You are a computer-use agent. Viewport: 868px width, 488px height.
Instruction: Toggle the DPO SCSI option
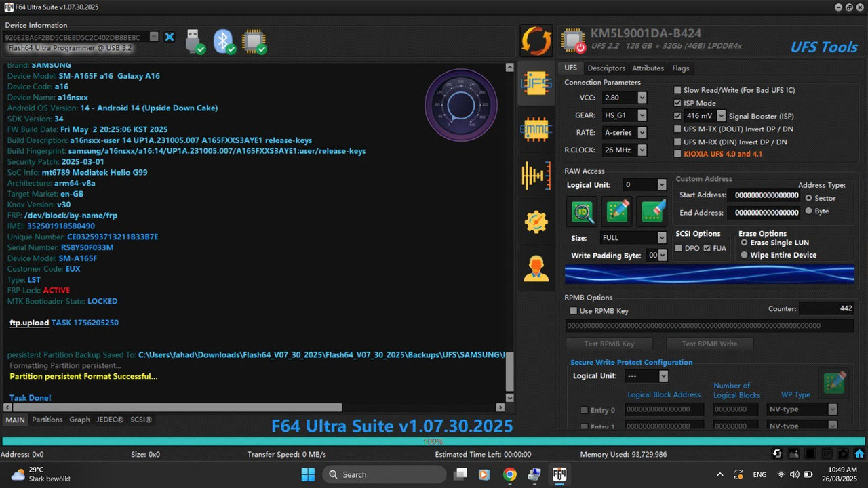(679, 248)
